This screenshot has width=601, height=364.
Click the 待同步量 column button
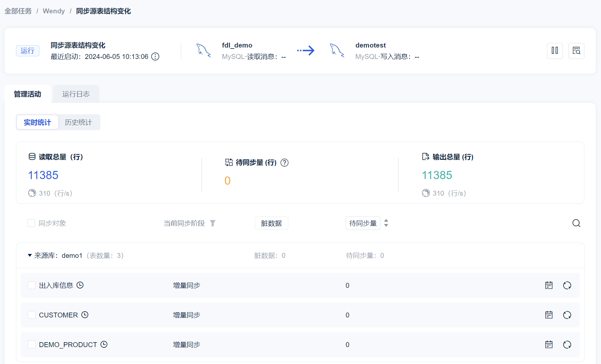click(x=363, y=223)
